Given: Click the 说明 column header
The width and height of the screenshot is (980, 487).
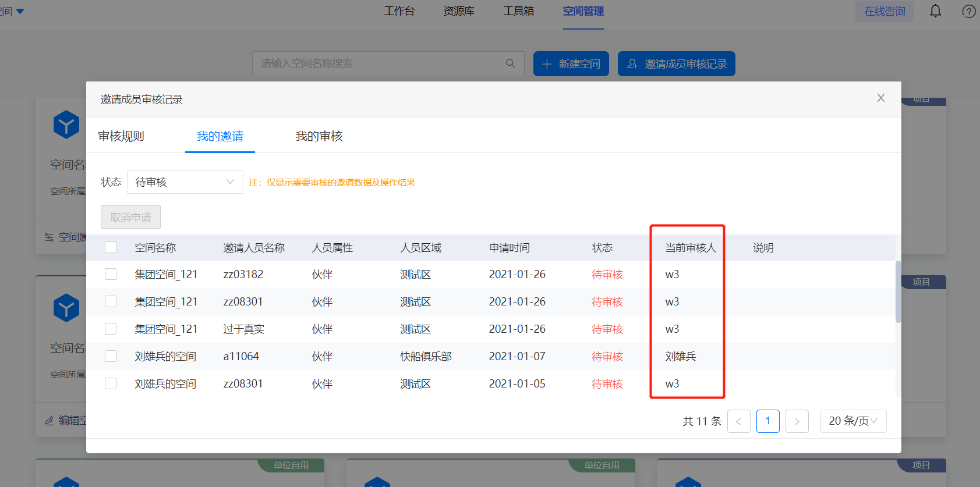Looking at the screenshot, I should pos(763,248).
